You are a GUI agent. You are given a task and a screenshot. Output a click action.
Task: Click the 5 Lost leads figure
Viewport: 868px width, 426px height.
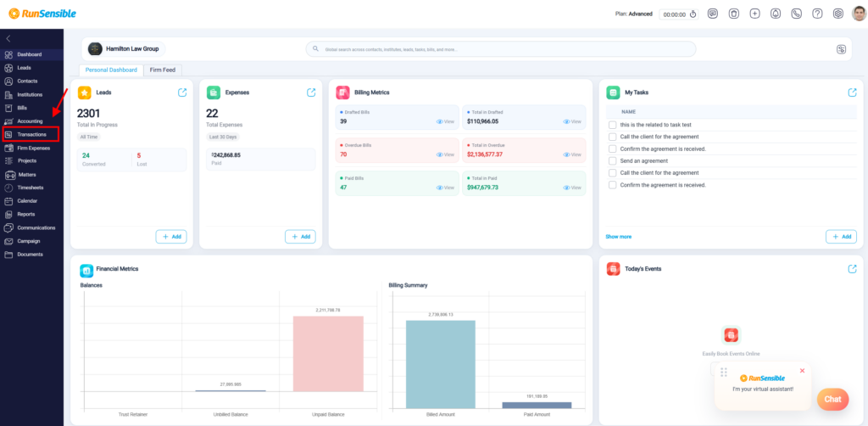[x=139, y=155]
